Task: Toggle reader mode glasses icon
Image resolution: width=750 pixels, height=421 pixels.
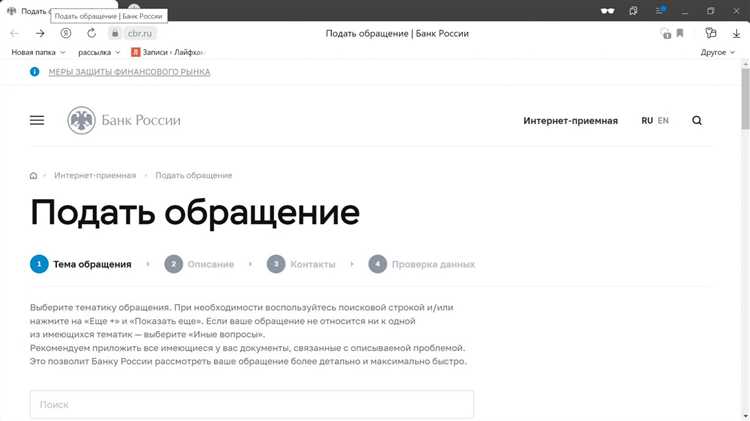Action: tap(607, 11)
